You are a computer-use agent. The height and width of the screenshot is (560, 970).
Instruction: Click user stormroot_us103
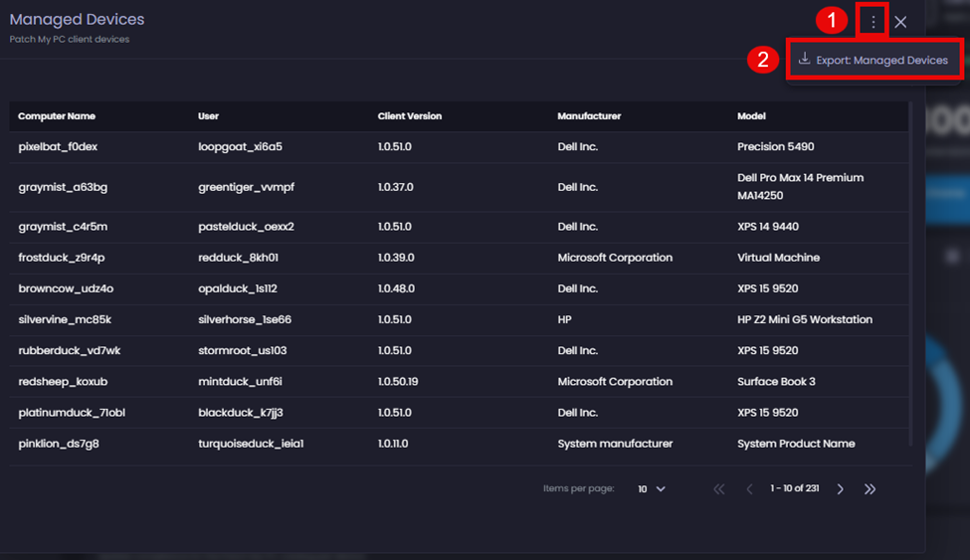click(243, 350)
